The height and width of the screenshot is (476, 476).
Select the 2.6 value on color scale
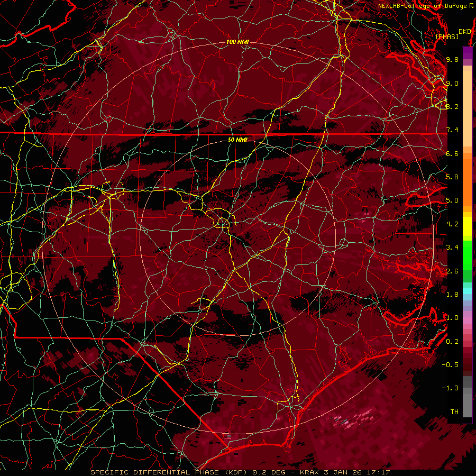(x=452, y=271)
